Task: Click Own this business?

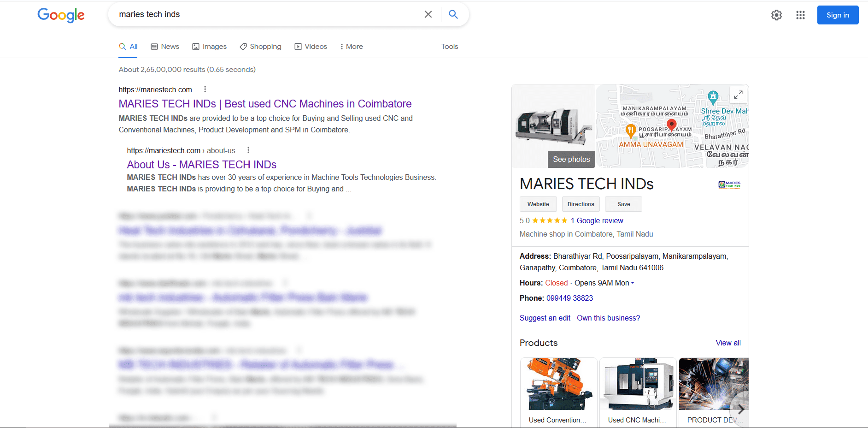Action: [608, 318]
